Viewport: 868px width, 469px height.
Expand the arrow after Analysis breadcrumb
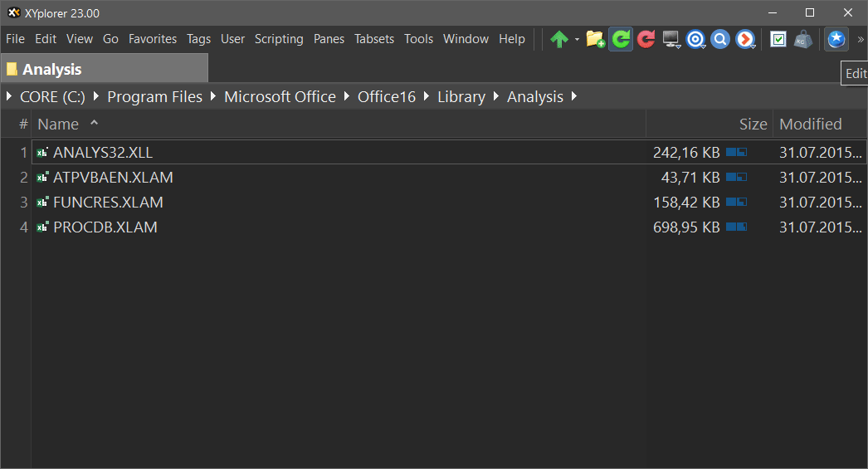574,96
